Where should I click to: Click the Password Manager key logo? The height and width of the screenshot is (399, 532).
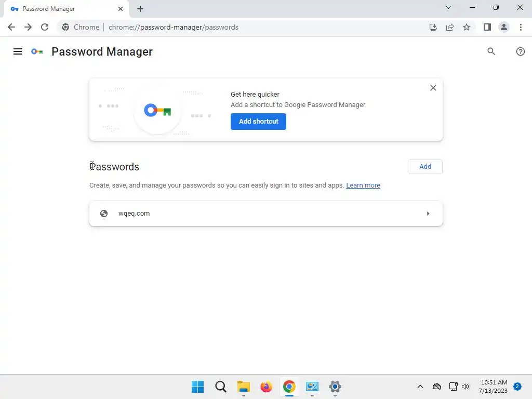tap(37, 51)
